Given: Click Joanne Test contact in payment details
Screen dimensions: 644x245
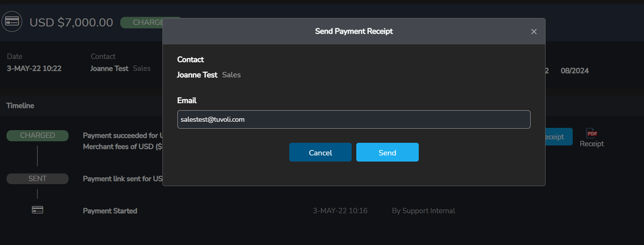Looking at the screenshot, I should pyautogui.click(x=109, y=69).
